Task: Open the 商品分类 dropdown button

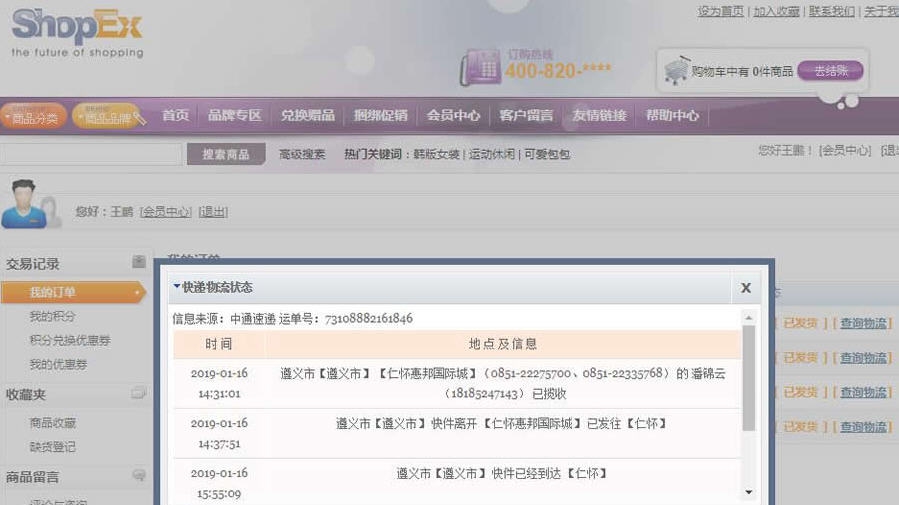Action: point(34,116)
